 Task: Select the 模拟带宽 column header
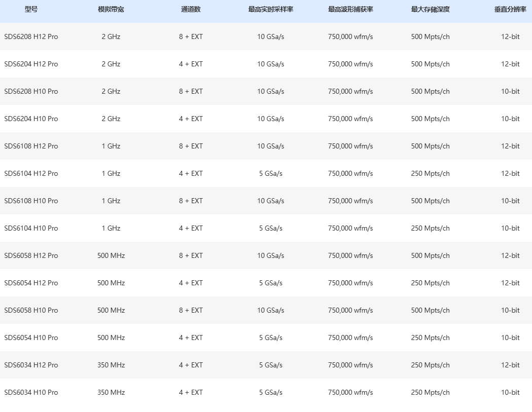[111, 10]
